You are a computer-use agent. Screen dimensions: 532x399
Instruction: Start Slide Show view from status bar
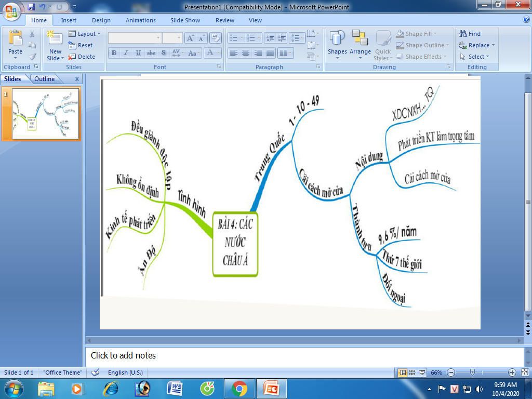(422, 373)
